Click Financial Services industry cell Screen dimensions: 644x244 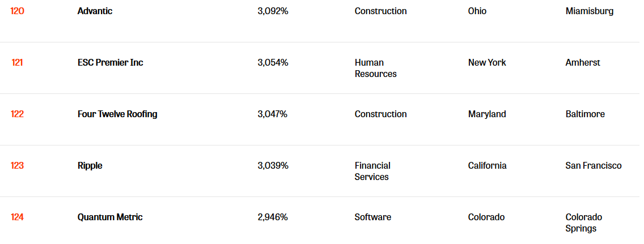(x=372, y=171)
